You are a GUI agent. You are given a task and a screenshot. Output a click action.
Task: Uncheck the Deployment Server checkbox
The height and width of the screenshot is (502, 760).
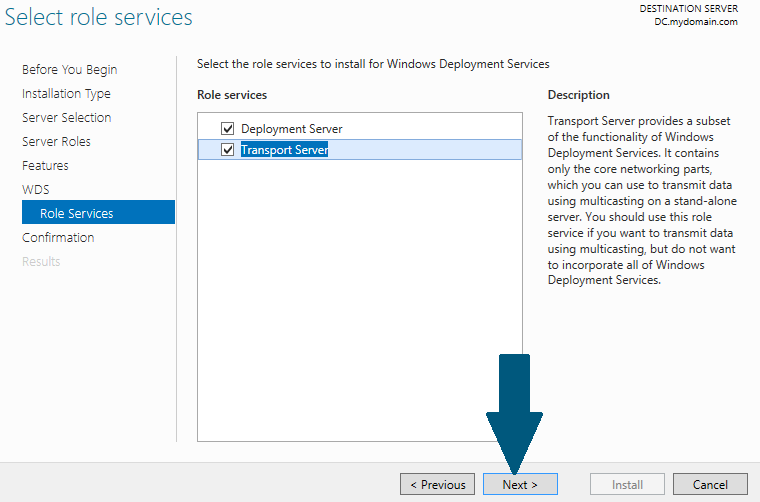pyautogui.click(x=227, y=128)
